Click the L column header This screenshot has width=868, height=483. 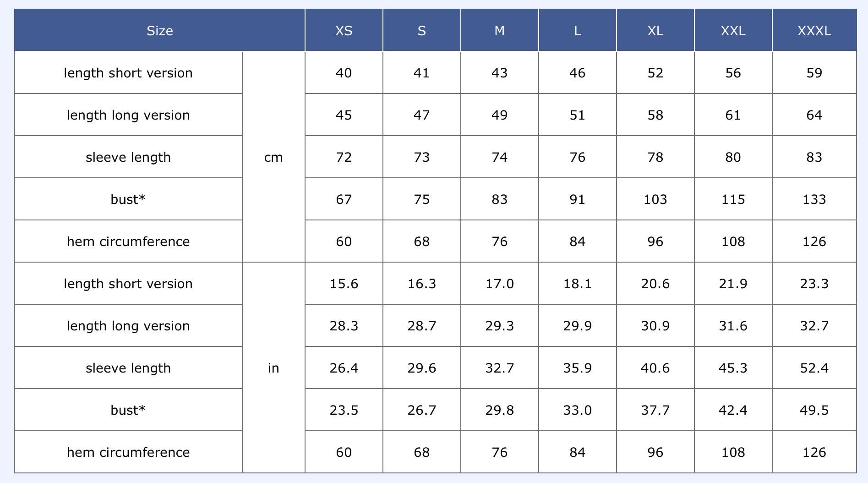click(577, 31)
